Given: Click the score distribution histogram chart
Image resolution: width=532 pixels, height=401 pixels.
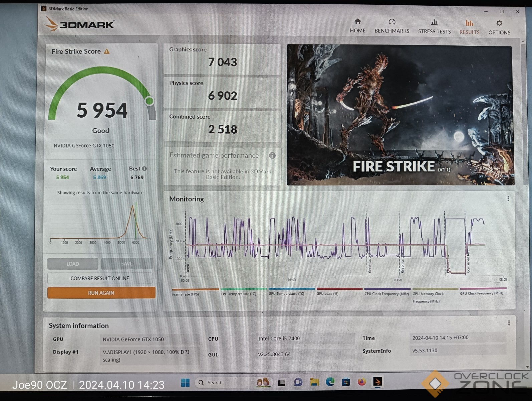Looking at the screenshot, I should [100, 223].
